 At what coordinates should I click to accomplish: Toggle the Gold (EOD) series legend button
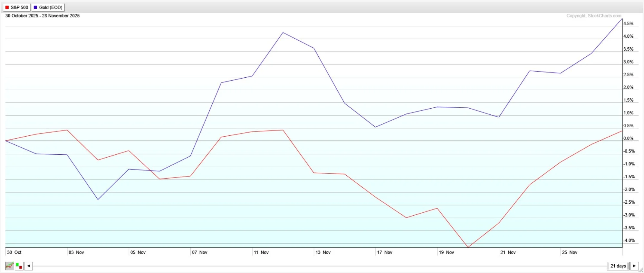[x=48, y=7]
